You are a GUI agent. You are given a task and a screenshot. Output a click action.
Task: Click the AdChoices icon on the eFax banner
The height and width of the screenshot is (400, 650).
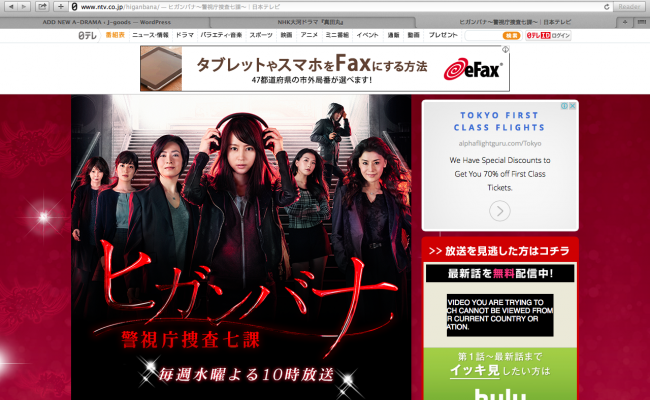pyautogui.click(x=505, y=49)
